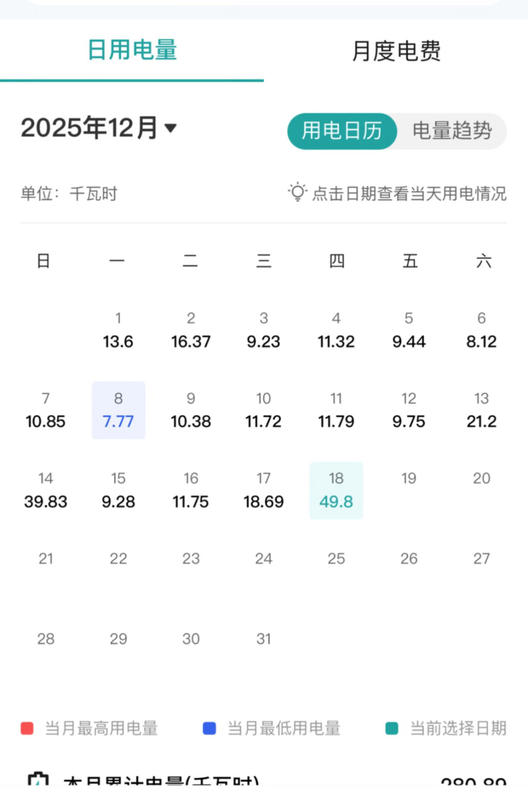Select December 11 showing 11.79
The image size is (528, 812).
(336, 410)
